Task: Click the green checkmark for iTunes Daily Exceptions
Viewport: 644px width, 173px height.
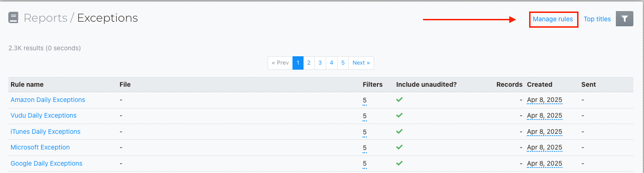Action: tap(400, 131)
